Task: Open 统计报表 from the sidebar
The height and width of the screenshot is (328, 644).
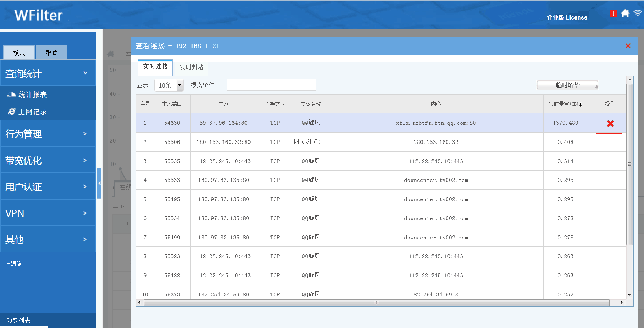Action: point(32,95)
